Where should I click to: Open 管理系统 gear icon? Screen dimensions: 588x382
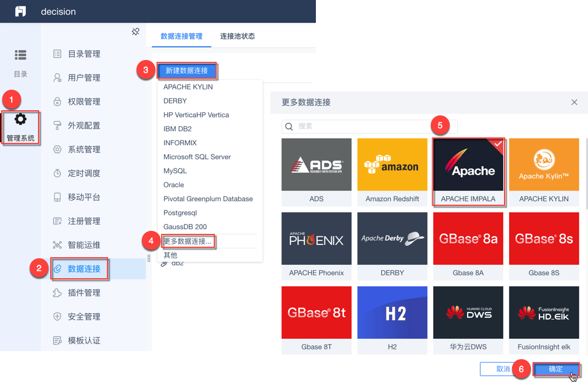[x=20, y=120]
